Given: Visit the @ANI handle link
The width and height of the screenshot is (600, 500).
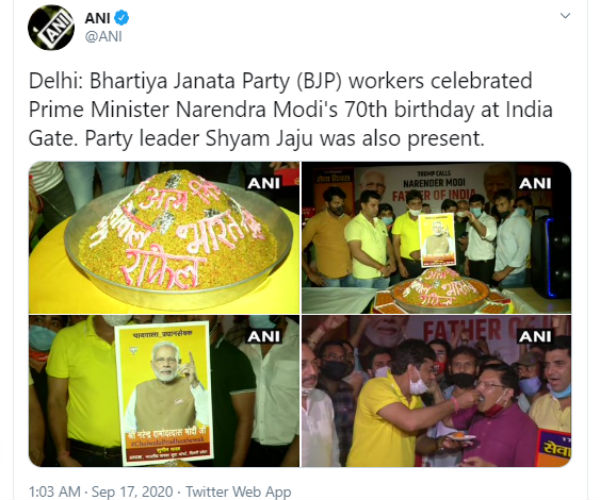Looking at the screenshot, I should pos(103,37).
